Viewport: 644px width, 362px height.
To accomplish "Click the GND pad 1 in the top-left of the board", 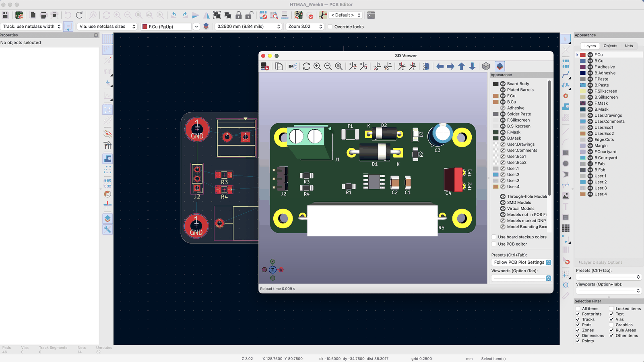I will (x=197, y=130).
